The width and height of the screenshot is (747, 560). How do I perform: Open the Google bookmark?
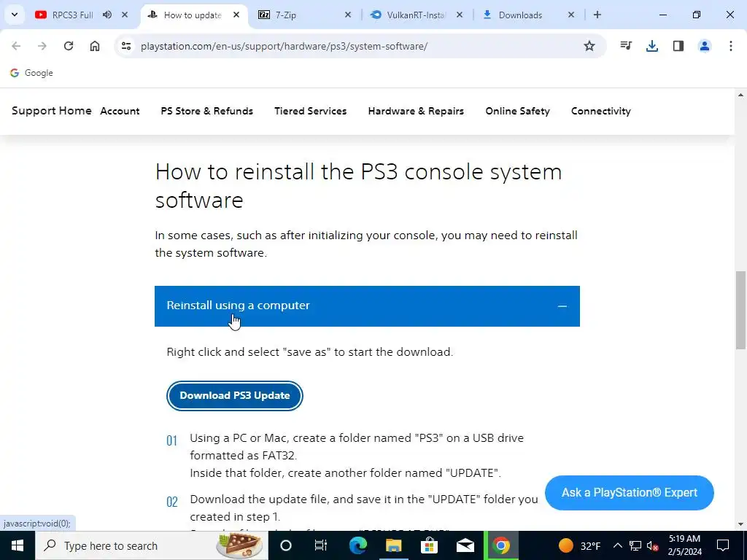coord(31,73)
